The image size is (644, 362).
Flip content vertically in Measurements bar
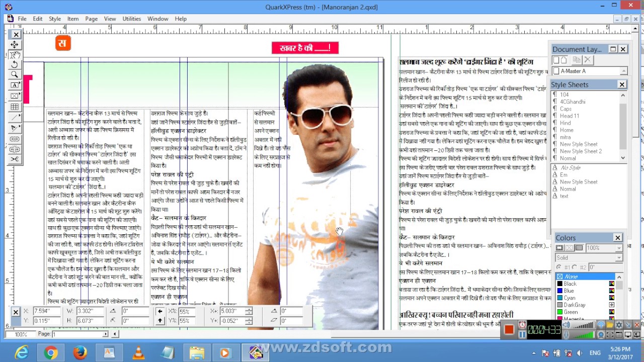coord(160,320)
